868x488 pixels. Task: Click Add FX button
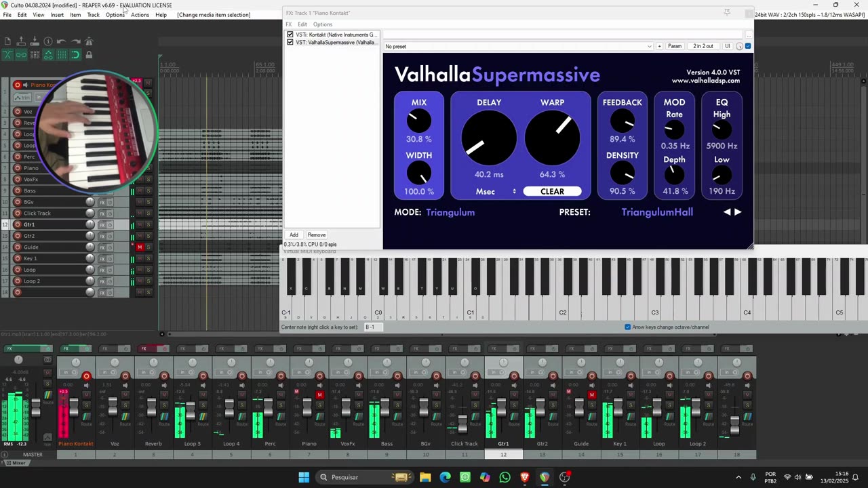pos(294,235)
